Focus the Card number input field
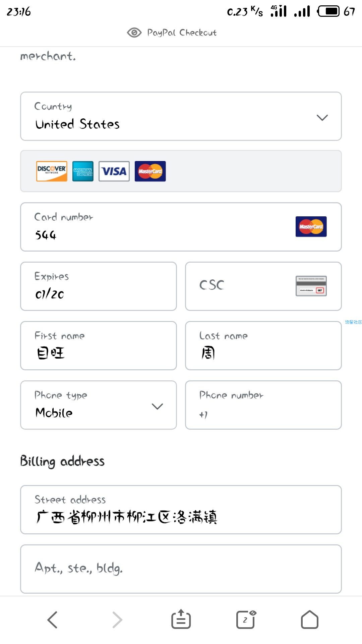 [181, 227]
